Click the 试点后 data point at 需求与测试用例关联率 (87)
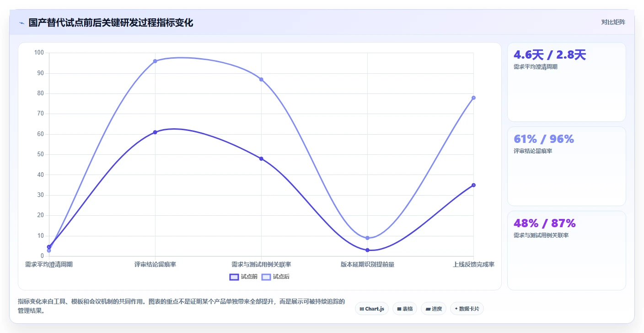Image resolution: width=644 pixels, height=333 pixels. pos(261,79)
